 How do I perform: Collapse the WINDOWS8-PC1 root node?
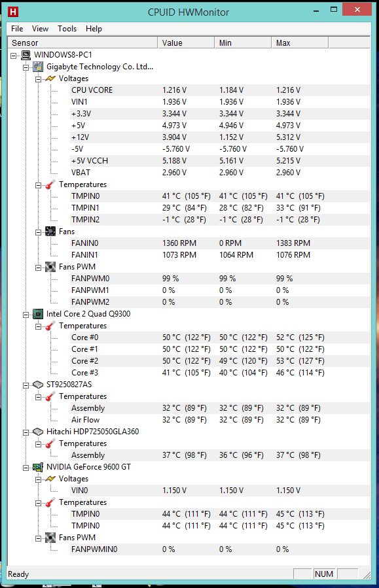[x=14, y=56]
